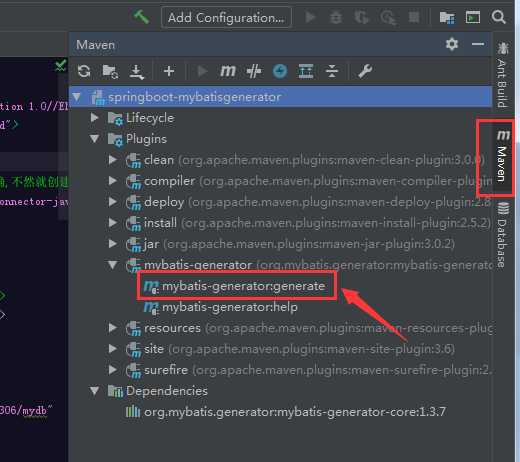Select the Plugins folder
The width and height of the screenshot is (520, 462).
tap(137, 139)
